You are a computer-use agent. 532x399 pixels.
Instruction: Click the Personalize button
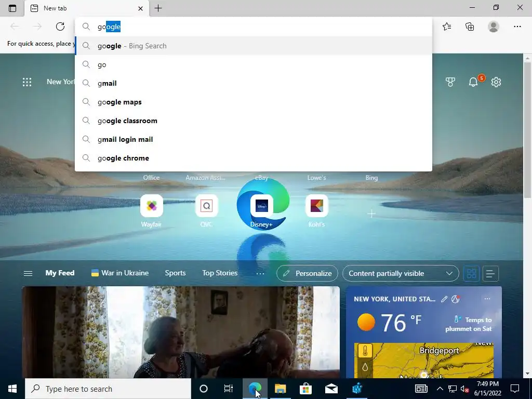pyautogui.click(x=307, y=273)
